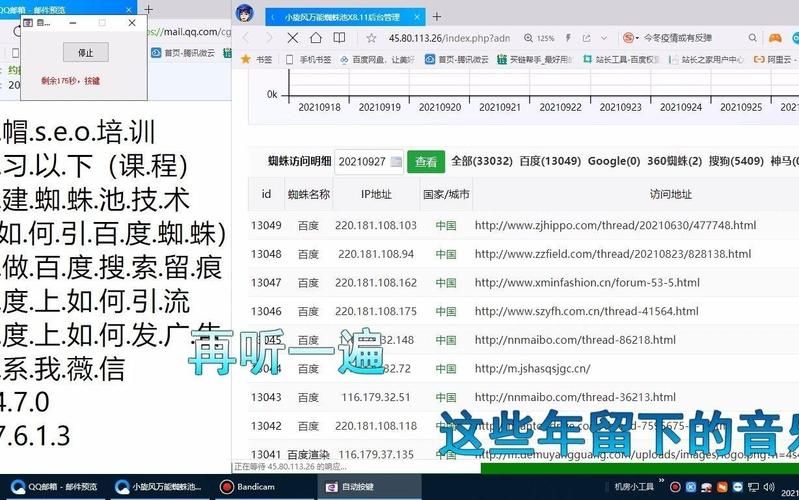Open 首页-腾讯微云 bookmark in the QQ邮箱 window

pyautogui.click(x=183, y=53)
